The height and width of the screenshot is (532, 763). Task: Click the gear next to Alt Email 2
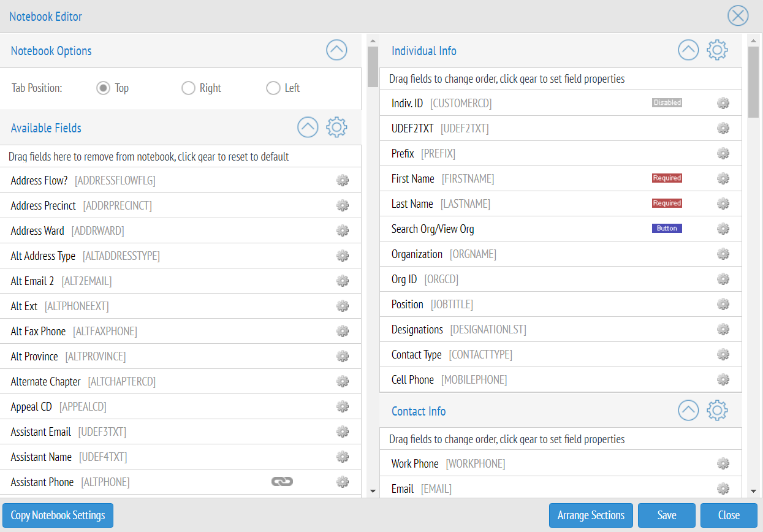[x=343, y=281]
